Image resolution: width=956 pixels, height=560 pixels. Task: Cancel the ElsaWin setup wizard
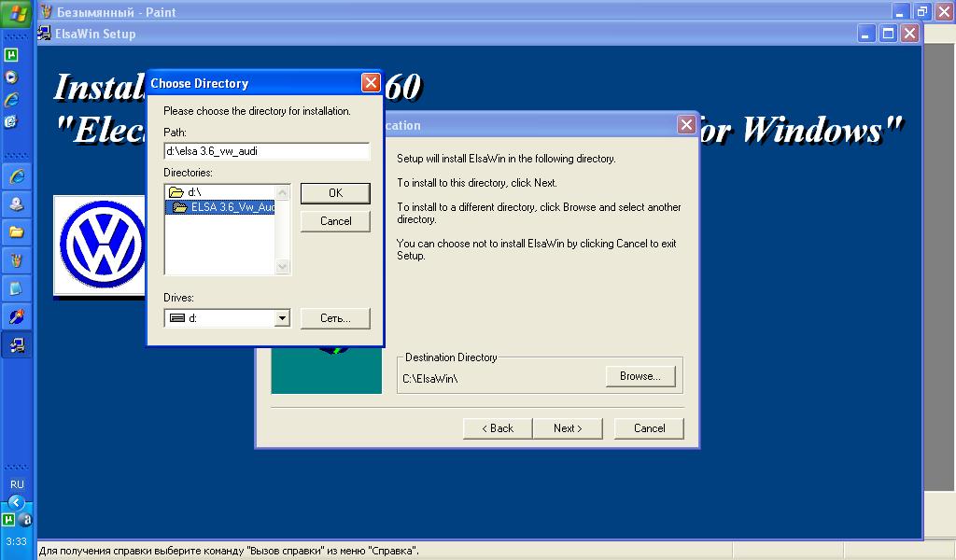tap(649, 428)
